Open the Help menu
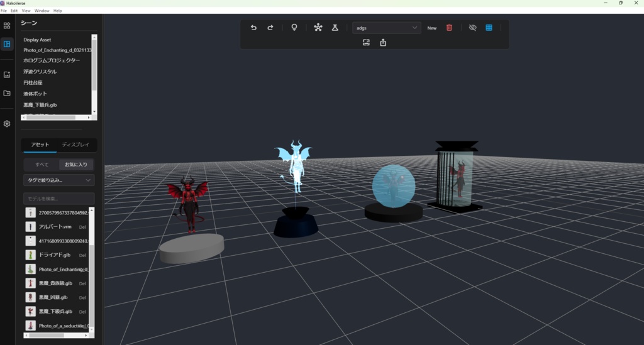 point(57,11)
